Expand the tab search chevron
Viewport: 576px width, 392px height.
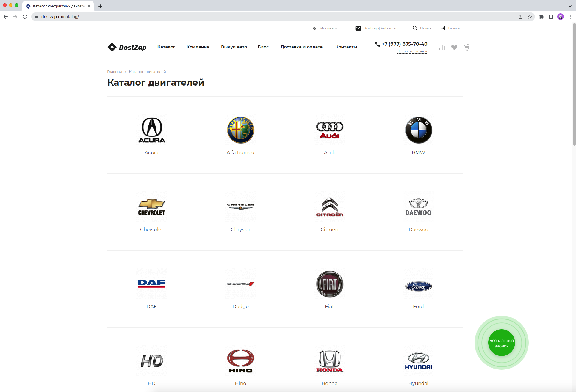570,6
